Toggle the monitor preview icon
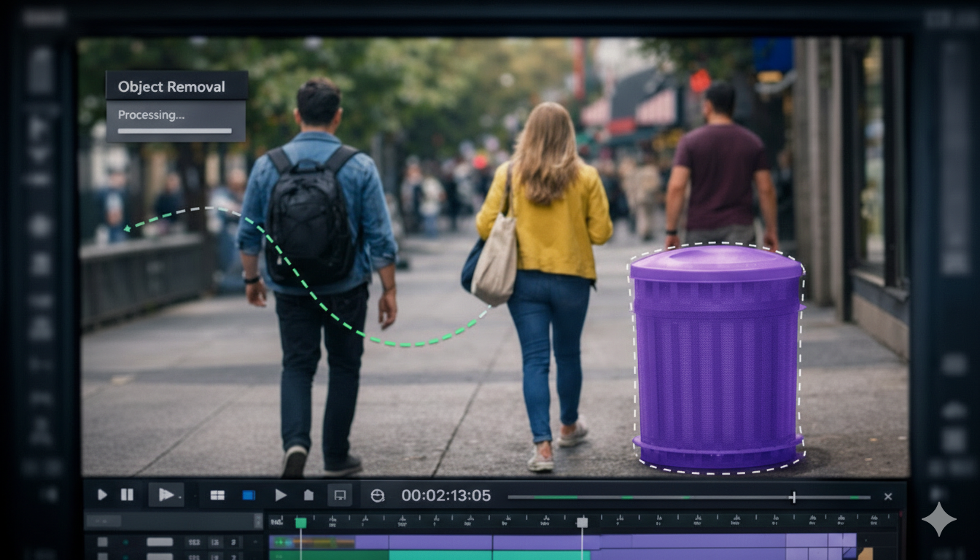This screenshot has width=980, height=560. pyautogui.click(x=339, y=495)
